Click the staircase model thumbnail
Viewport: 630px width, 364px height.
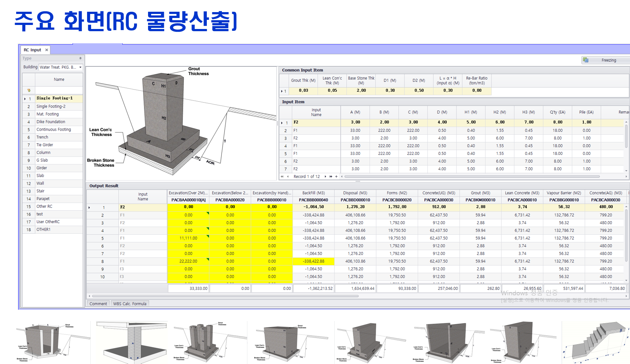(595, 342)
